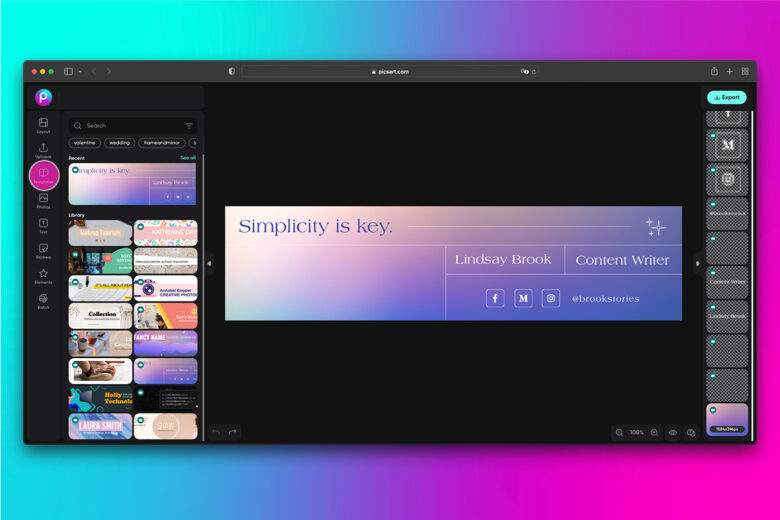Select the Text tool

[43, 225]
